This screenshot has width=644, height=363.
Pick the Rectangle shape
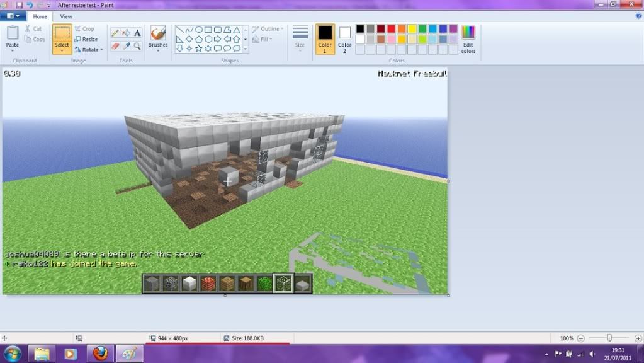[x=208, y=30]
